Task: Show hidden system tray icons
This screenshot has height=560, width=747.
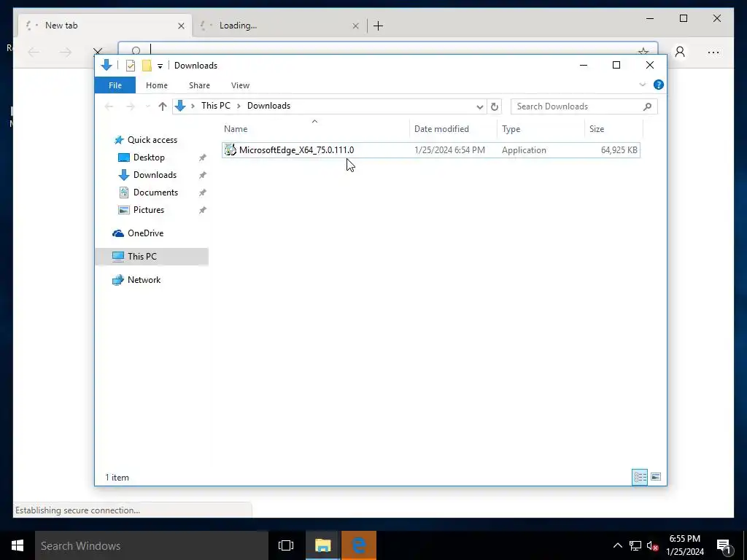Action: tap(617, 545)
